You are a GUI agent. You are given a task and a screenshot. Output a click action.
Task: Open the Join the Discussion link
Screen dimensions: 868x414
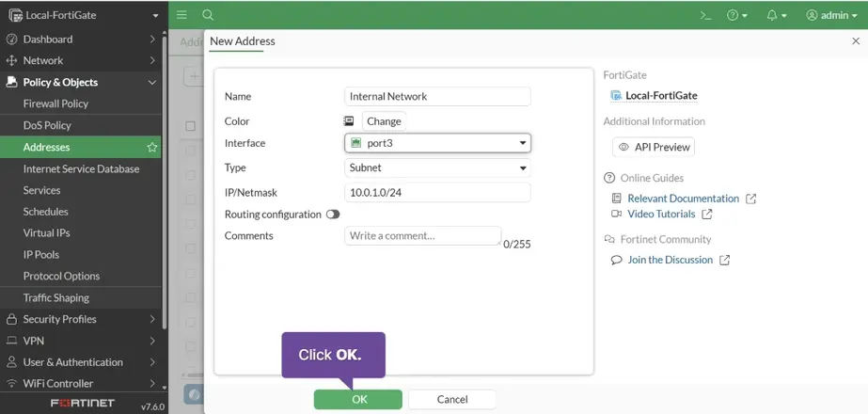tap(670, 260)
